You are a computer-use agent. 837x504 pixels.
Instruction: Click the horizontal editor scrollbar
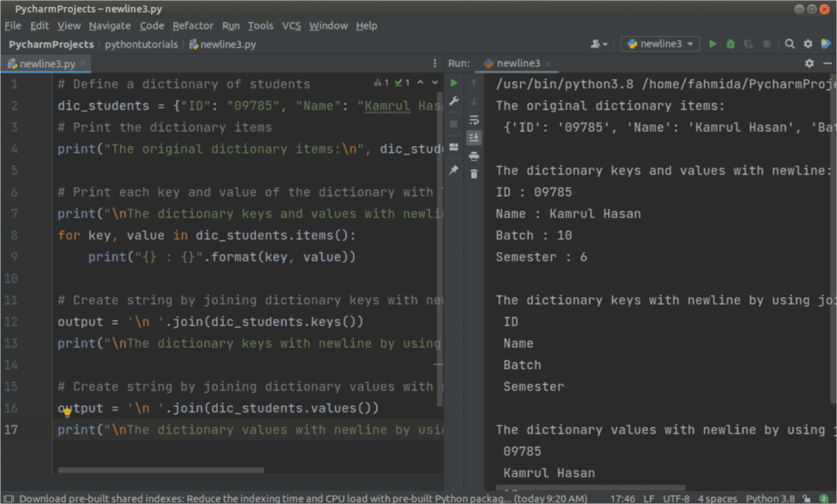[163, 470]
